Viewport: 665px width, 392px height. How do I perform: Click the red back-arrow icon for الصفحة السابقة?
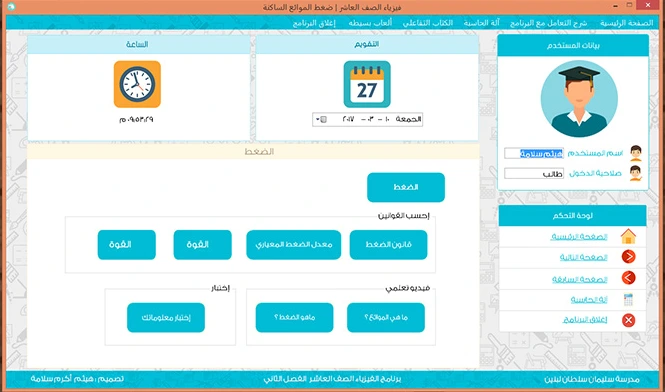point(628,278)
